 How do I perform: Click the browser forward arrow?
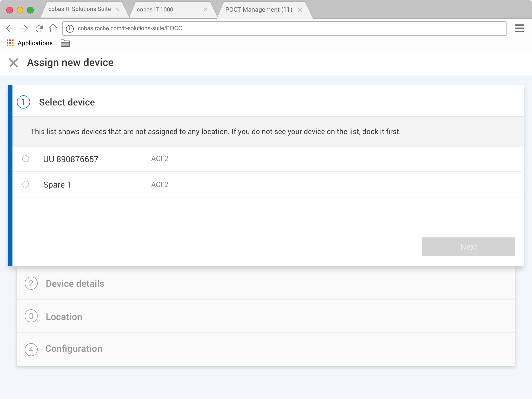pyautogui.click(x=24, y=28)
